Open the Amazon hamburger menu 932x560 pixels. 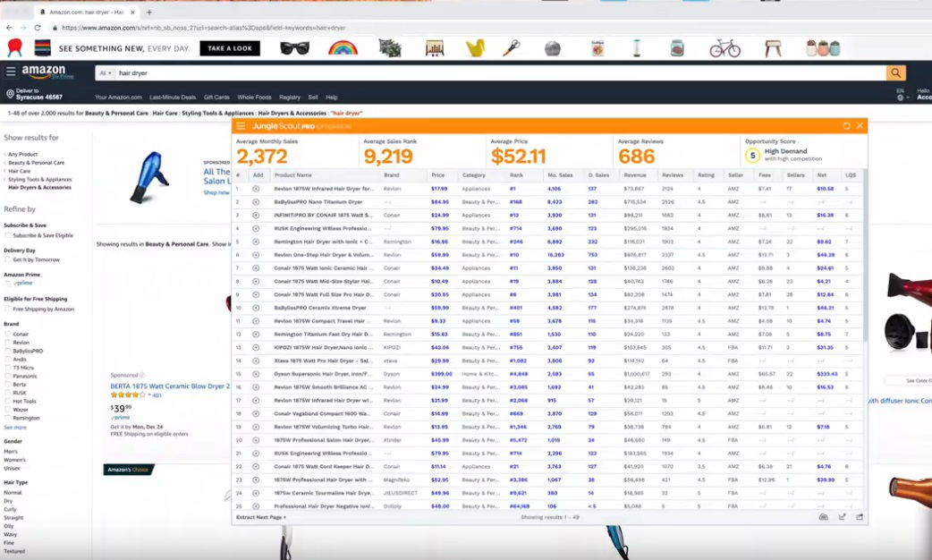point(11,72)
